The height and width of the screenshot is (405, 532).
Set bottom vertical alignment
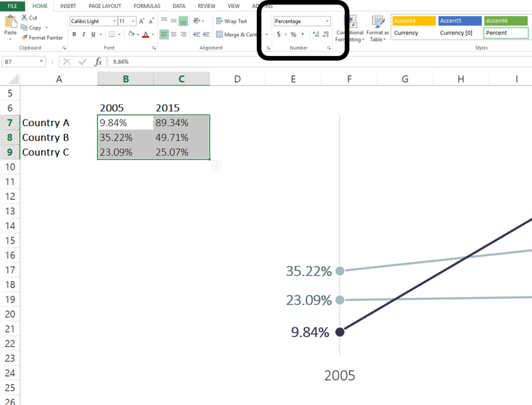[x=183, y=21]
